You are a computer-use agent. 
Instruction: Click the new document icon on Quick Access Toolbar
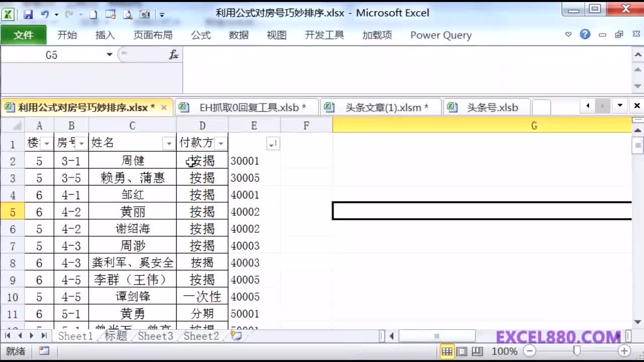(92, 14)
